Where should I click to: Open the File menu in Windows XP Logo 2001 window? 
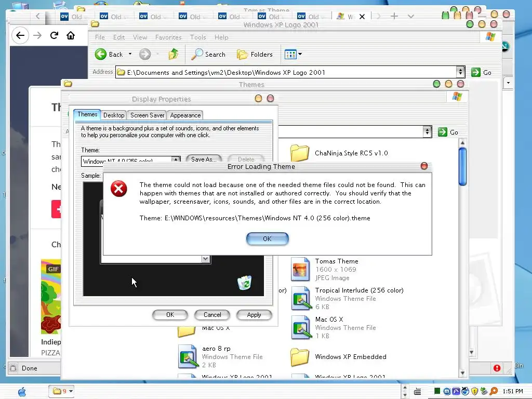pyautogui.click(x=100, y=37)
